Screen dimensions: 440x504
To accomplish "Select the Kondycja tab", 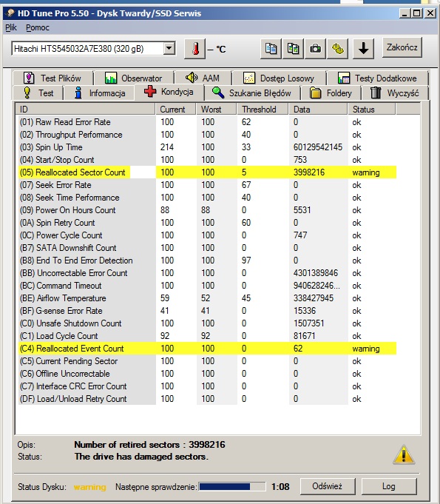I will click(169, 93).
